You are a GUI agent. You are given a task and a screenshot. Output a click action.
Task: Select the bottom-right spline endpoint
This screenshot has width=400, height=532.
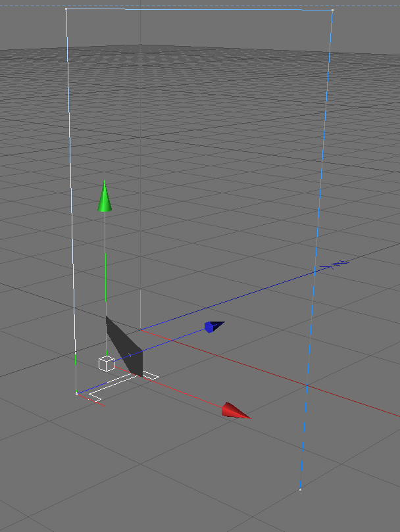tap(300, 489)
